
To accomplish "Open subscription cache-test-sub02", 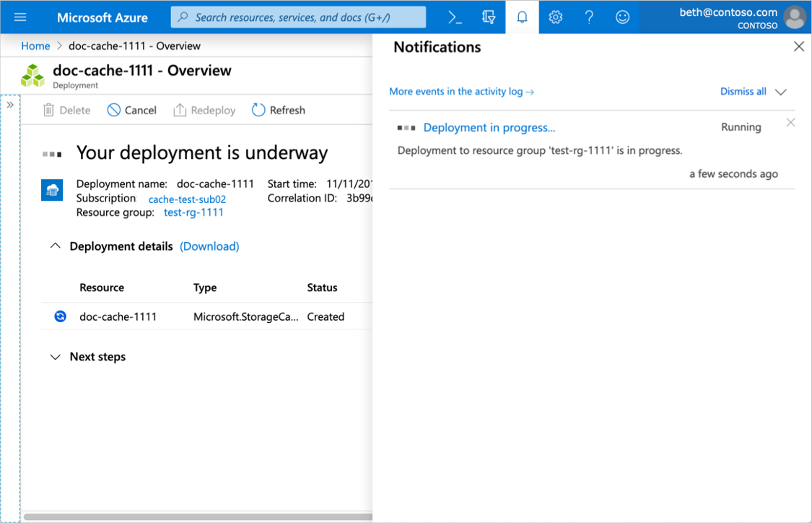I will pos(186,199).
